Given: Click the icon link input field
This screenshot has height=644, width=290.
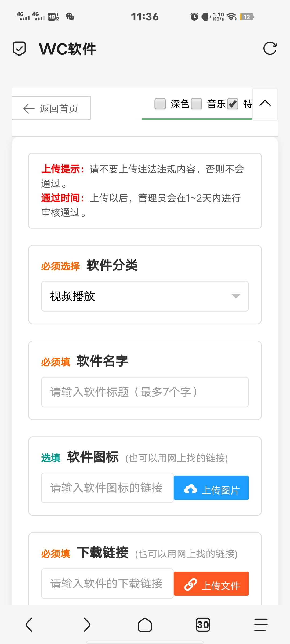Looking at the screenshot, I should [107, 488].
